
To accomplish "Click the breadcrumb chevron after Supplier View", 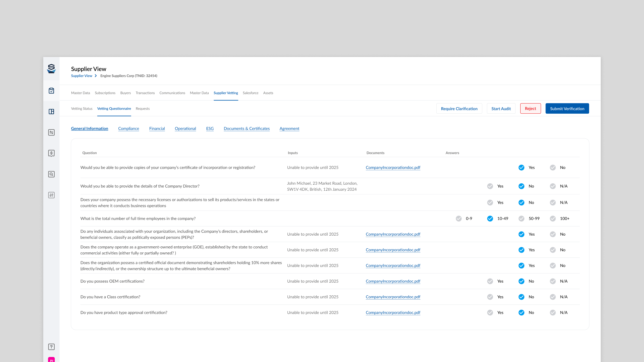I will pyautogui.click(x=96, y=76).
